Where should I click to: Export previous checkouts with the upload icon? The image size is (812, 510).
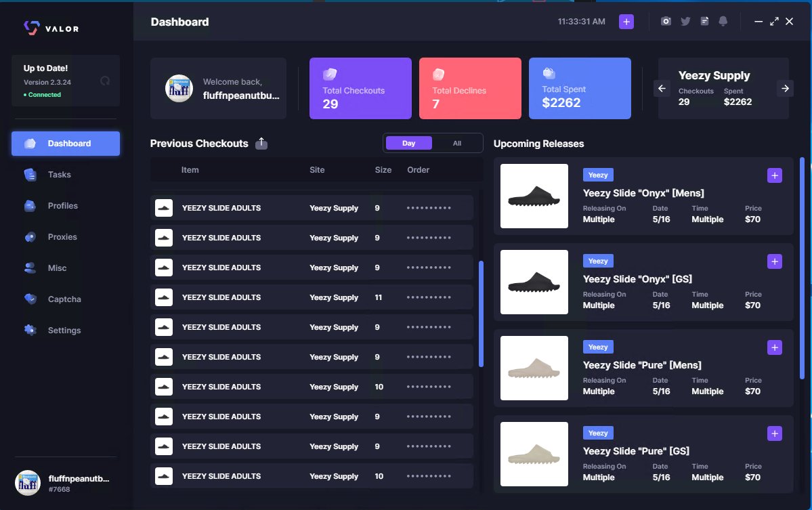coord(261,144)
